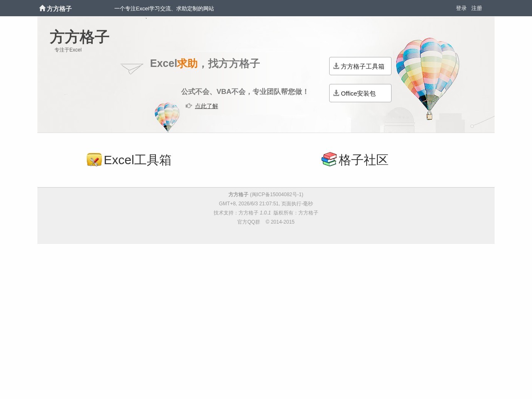Click the 官方QQ群 footer link
Image resolution: width=532 pixels, height=399 pixels.
coord(249,222)
